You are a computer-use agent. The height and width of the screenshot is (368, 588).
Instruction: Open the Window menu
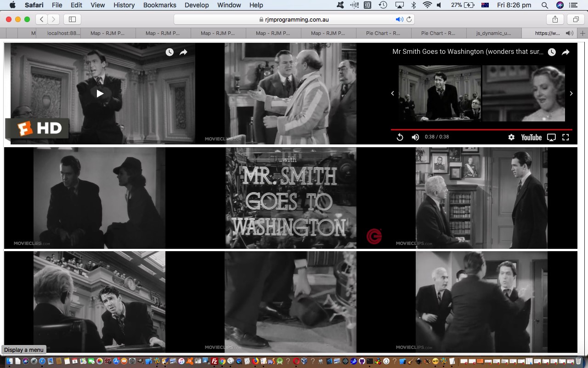point(229,5)
